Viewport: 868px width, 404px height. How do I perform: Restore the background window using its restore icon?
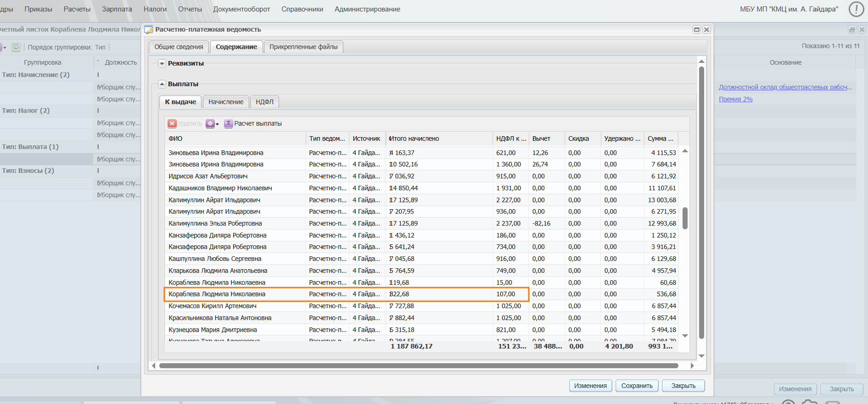852,30
